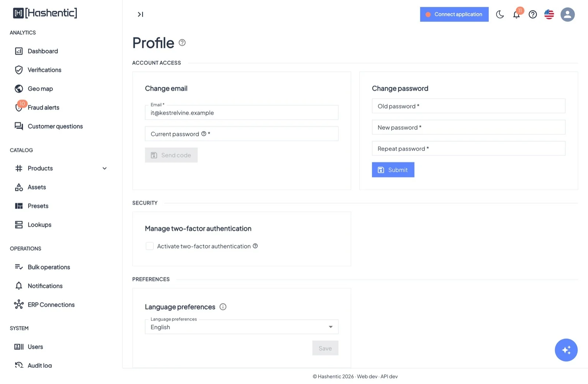Enable Activate two-factor authentication checkbox
This screenshot has width=588, height=384.
(x=150, y=246)
